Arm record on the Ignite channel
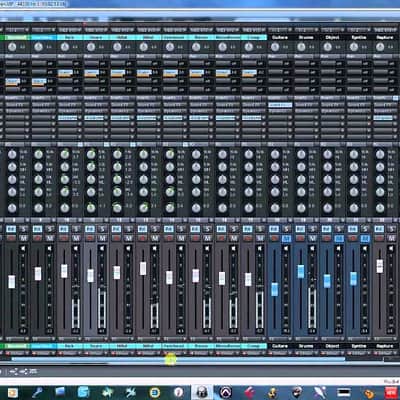This screenshot has height=400, width=400. [353, 238]
